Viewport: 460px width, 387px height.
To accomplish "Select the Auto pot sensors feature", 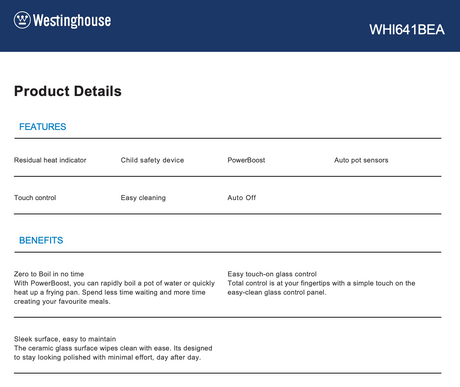I will click(x=361, y=160).
